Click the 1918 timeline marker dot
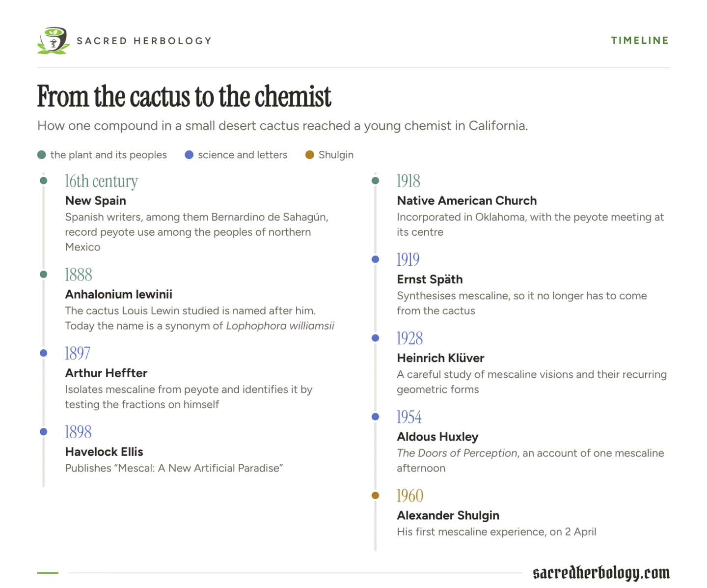 click(376, 181)
